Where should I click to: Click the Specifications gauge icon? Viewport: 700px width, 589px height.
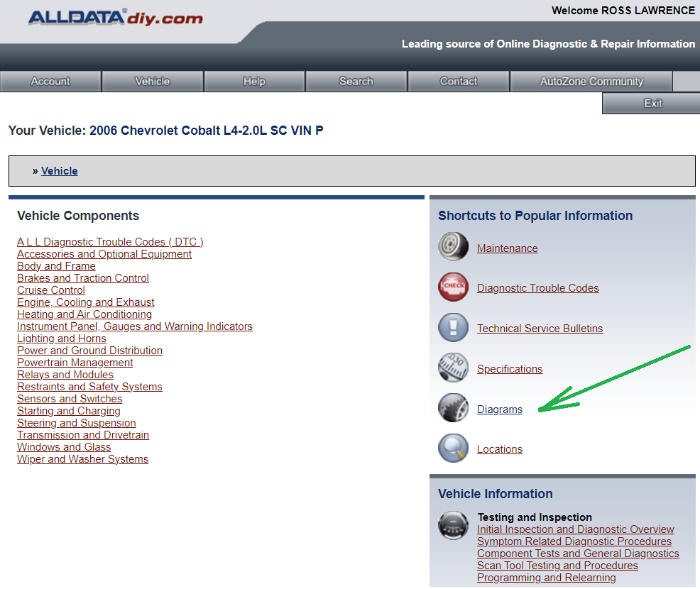(453, 367)
